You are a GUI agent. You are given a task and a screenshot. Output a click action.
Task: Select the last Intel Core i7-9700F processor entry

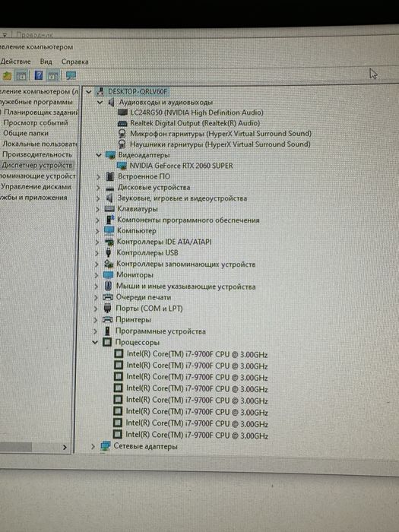pos(197,435)
